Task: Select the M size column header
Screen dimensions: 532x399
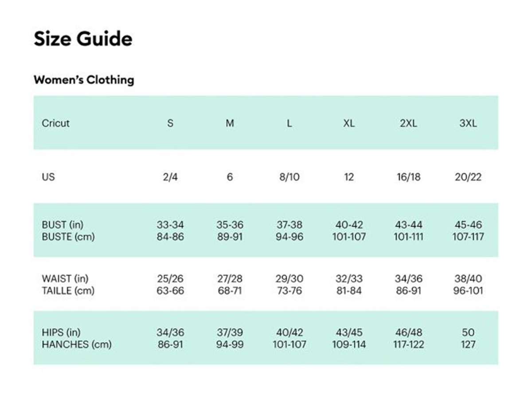Action: pyautogui.click(x=230, y=124)
